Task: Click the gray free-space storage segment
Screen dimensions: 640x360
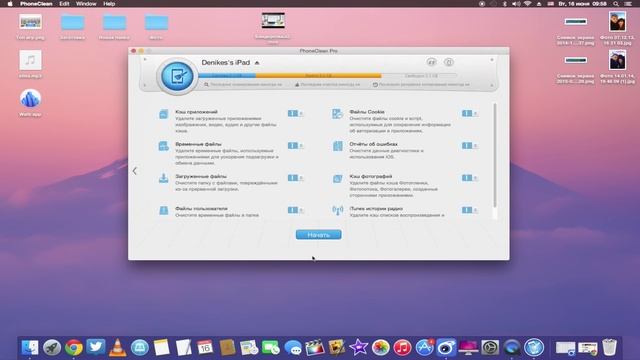Action: click(419, 76)
